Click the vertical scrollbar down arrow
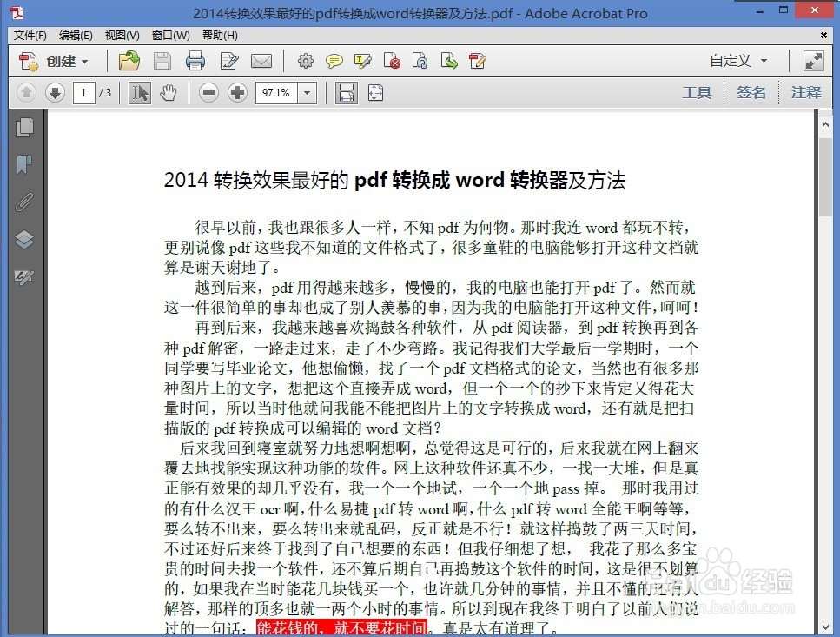 pos(825,627)
